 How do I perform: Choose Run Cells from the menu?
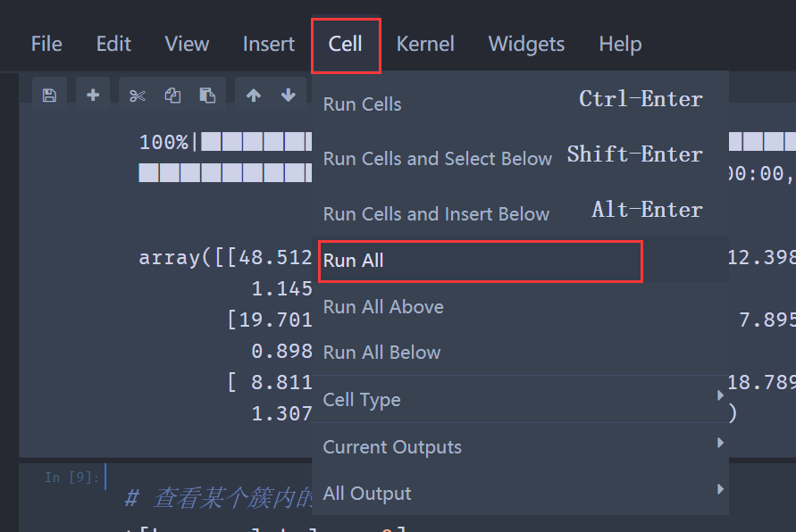click(520, 103)
